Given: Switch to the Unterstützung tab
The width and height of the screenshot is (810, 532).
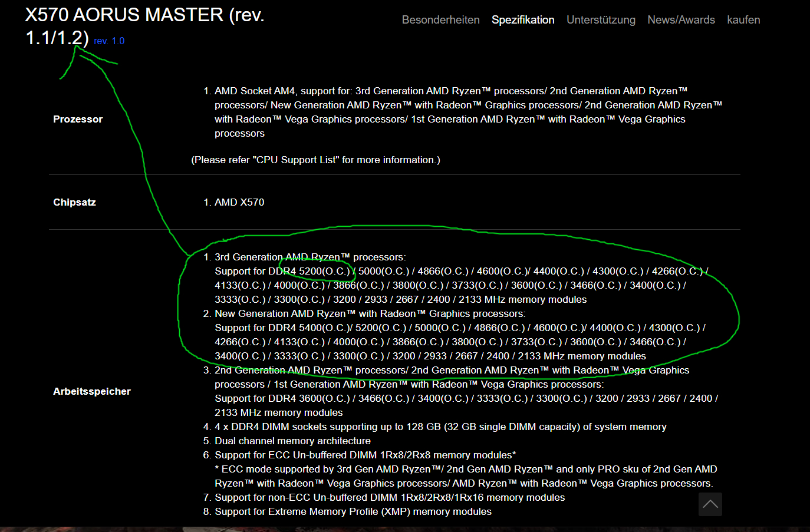Looking at the screenshot, I should pyautogui.click(x=601, y=20).
